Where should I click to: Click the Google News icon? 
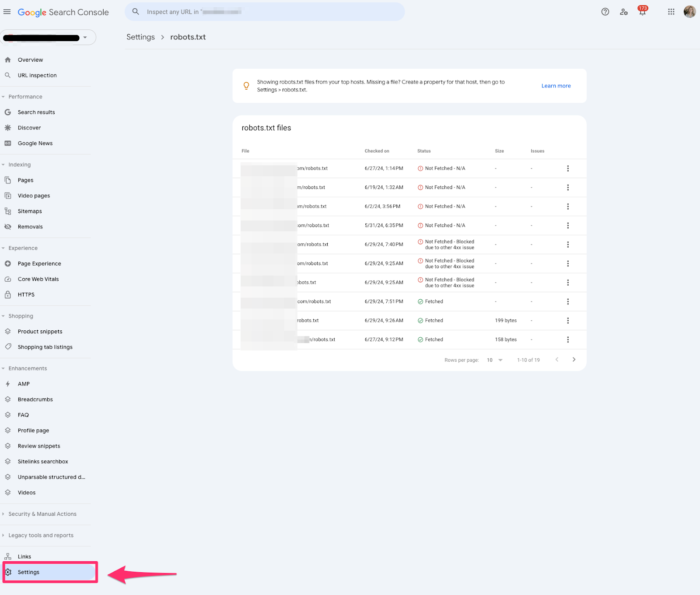(8, 143)
